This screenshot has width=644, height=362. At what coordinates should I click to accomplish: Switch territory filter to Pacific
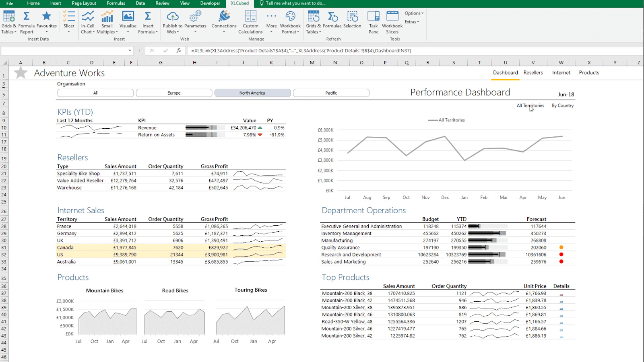coord(331,93)
